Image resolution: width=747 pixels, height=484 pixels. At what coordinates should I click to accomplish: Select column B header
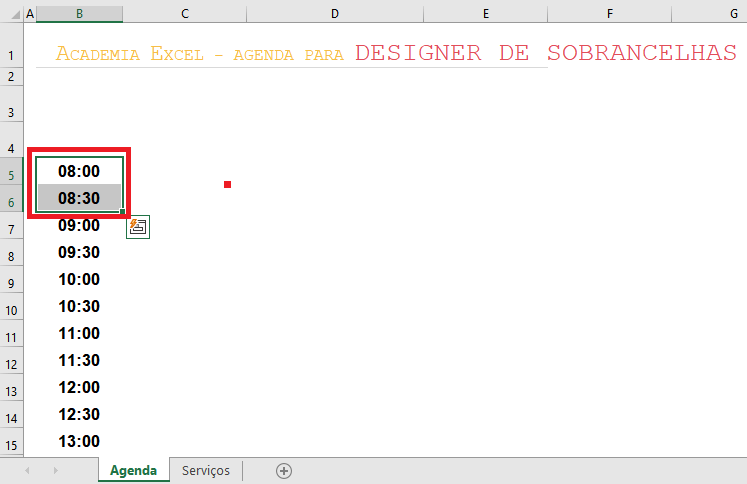[80, 14]
